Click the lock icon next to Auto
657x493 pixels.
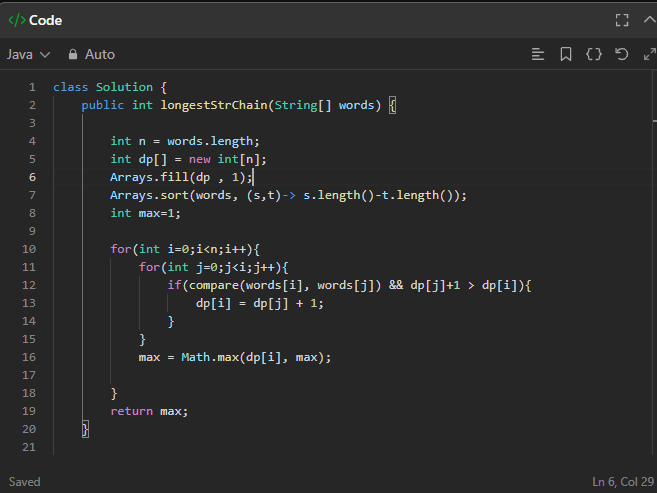[x=73, y=54]
